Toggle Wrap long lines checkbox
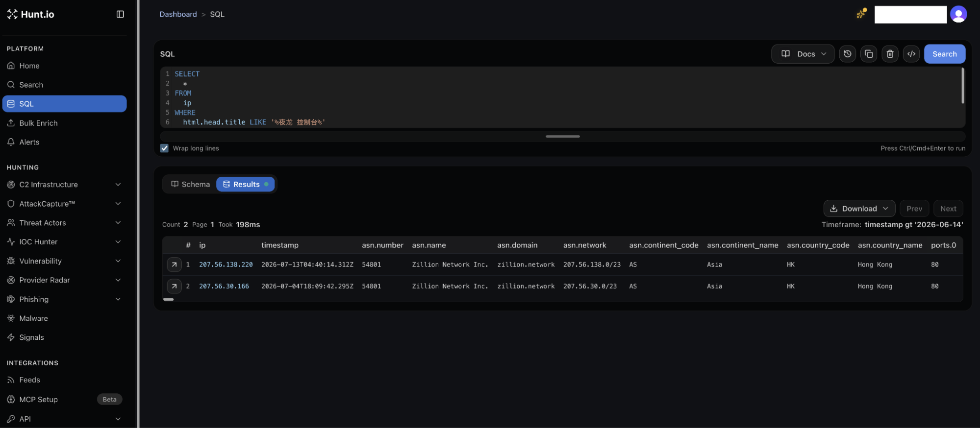 [x=164, y=148]
